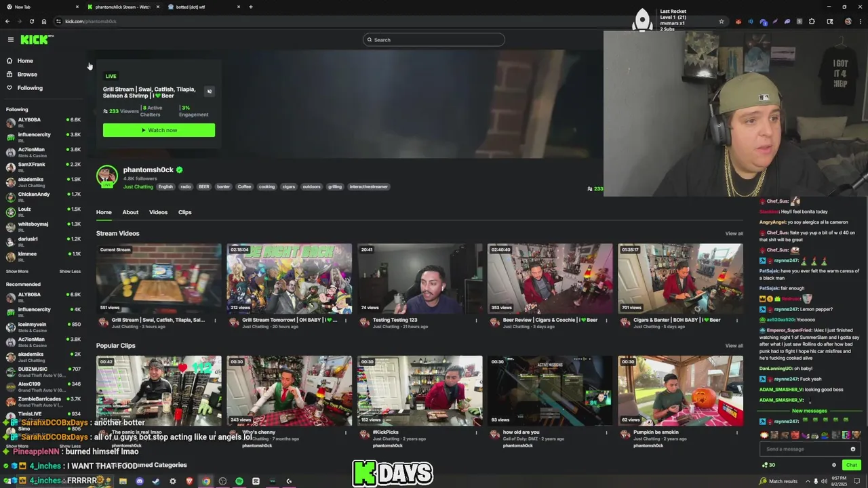Click the address bar URL

(x=91, y=22)
